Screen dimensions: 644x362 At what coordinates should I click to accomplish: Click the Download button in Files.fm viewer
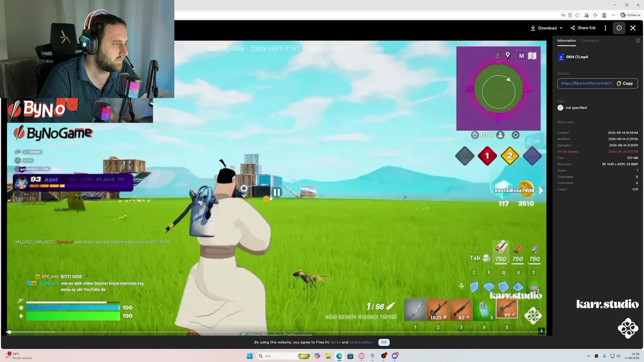[x=543, y=28]
